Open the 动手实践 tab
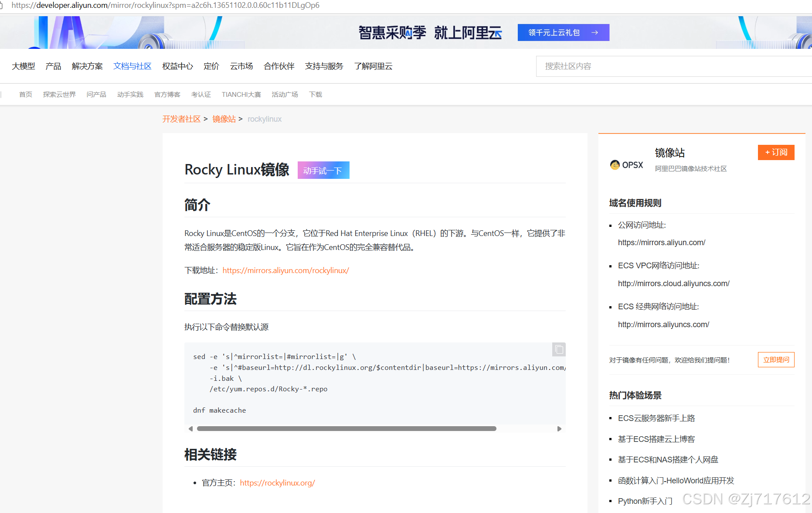The height and width of the screenshot is (513, 812). tap(130, 94)
